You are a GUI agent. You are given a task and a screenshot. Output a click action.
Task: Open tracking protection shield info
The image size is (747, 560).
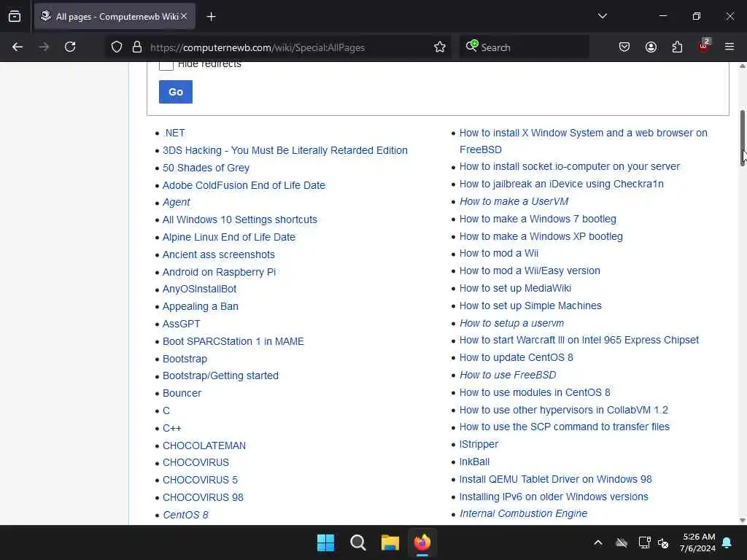pyautogui.click(x=117, y=47)
